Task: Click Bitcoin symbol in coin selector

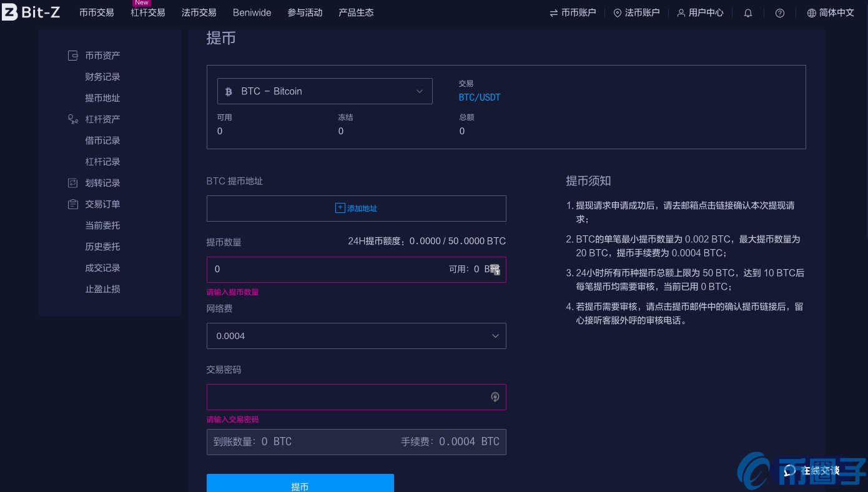Action: tap(229, 91)
